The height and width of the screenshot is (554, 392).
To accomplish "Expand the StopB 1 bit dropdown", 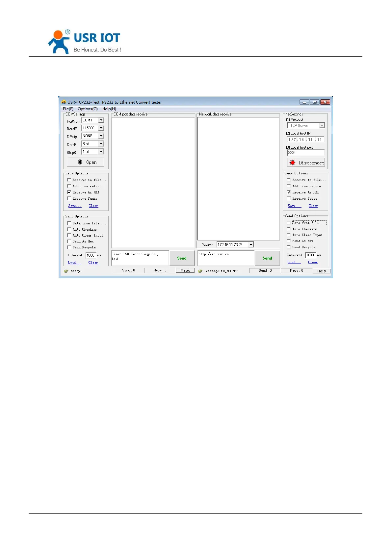I will [x=101, y=152].
